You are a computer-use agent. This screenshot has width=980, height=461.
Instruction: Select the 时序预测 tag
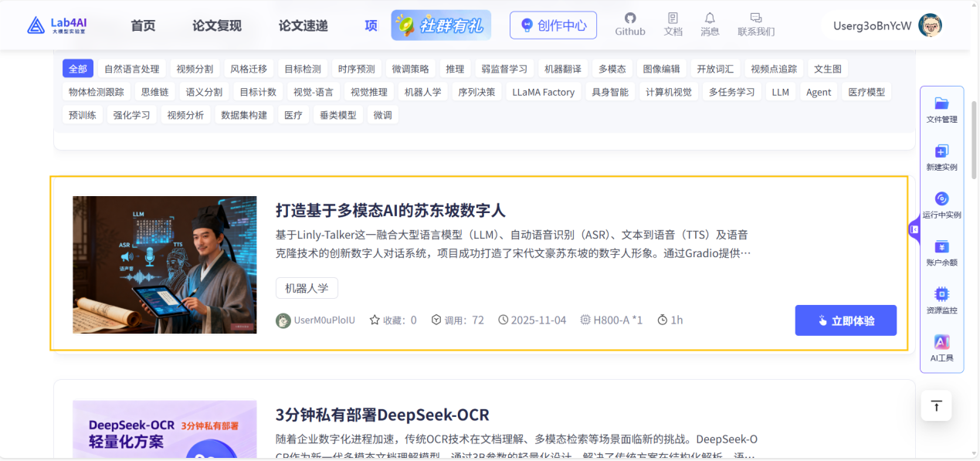click(x=357, y=69)
